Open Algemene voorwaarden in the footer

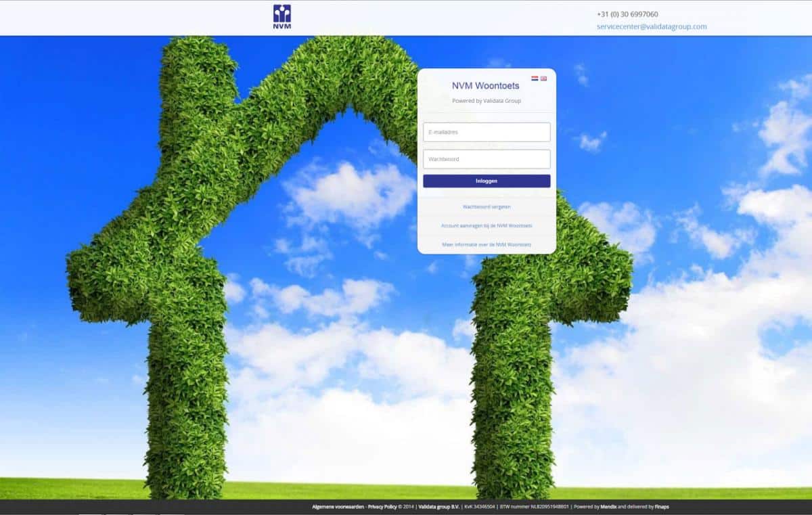338,507
